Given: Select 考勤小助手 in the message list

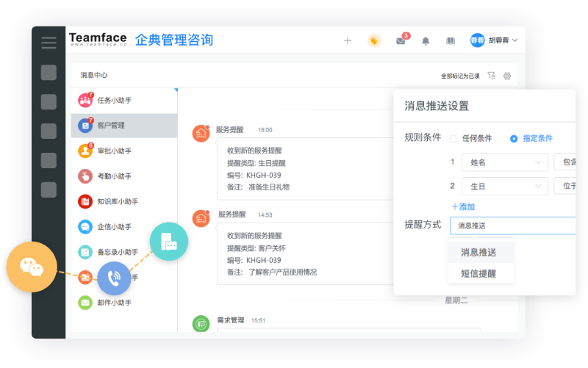Looking at the screenshot, I should (123, 176).
